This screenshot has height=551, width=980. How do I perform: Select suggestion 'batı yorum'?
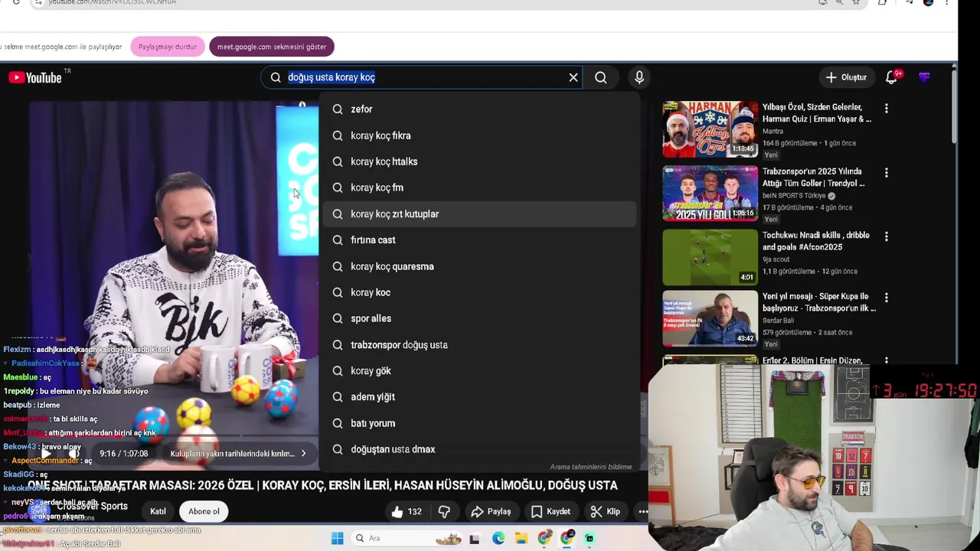479,423
